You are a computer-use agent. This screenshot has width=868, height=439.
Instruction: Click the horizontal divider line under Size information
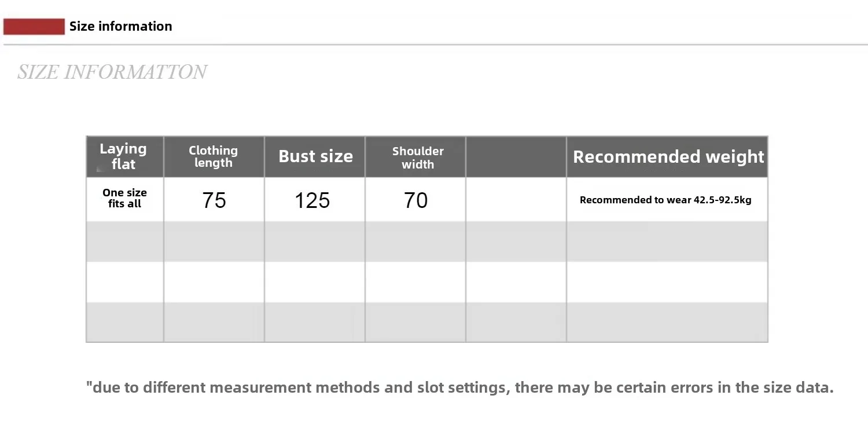pos(434,45)
